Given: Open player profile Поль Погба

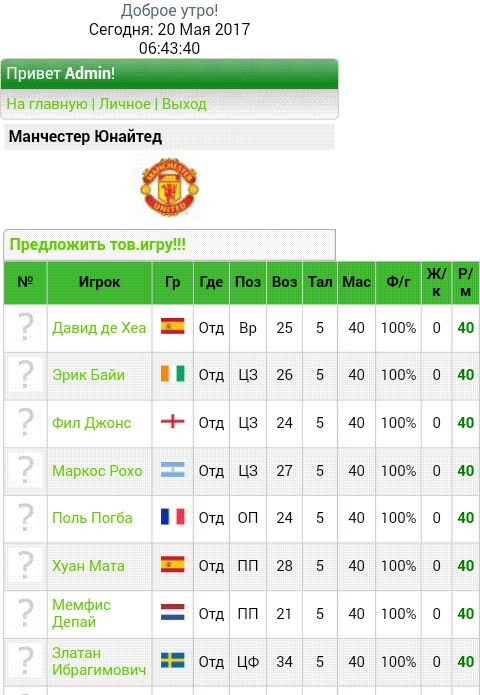Looking at the screenshot, I should click(92, 518).
